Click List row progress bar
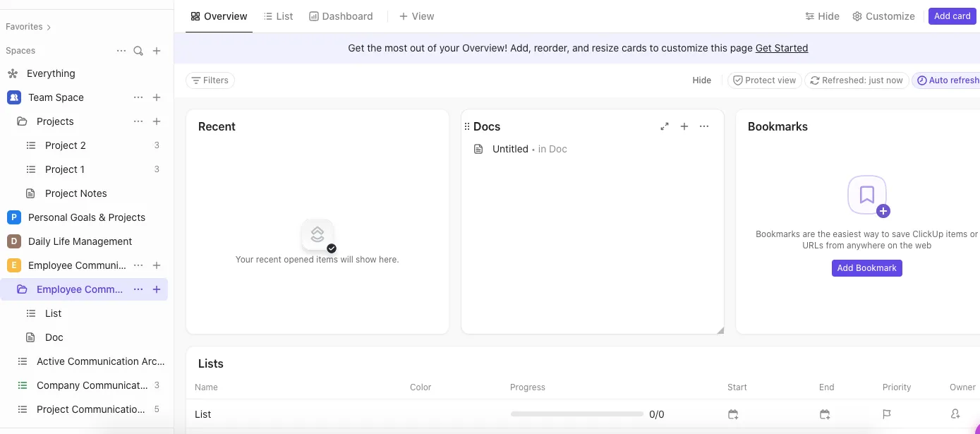This screenshot has height=434, width=980. [x=576, y=414]
